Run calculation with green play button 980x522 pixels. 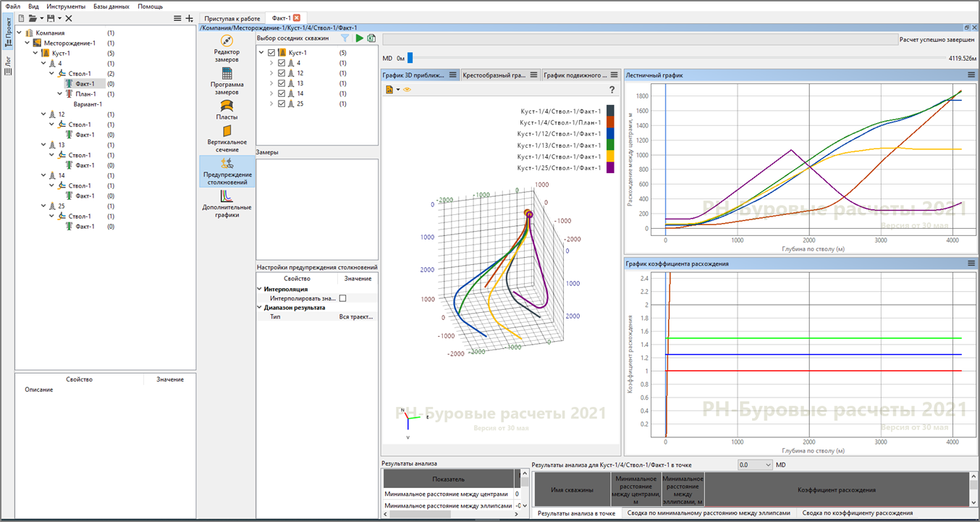[x=360, y=38]
